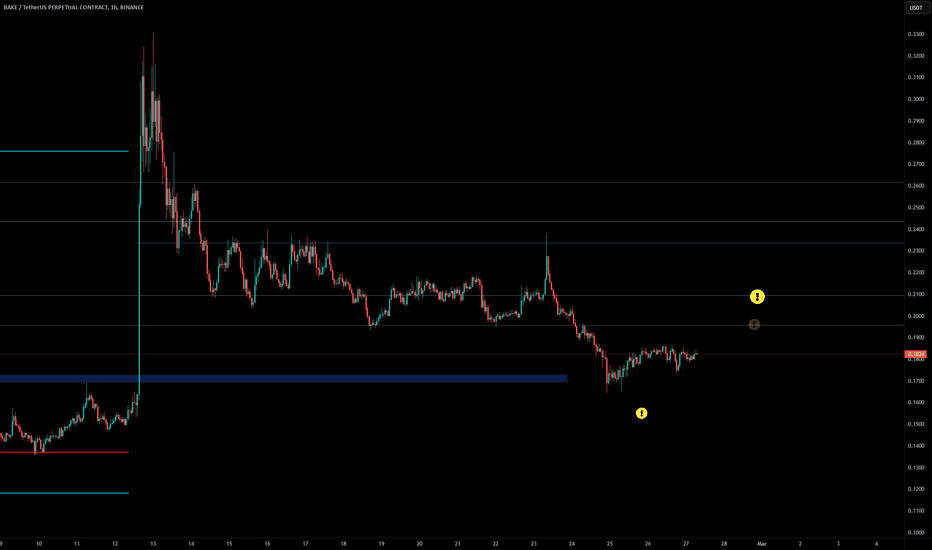This screenshot has height=550, width=932.
Task: Click the 0.1500 price axis label
Action: (x=916, y=424)
